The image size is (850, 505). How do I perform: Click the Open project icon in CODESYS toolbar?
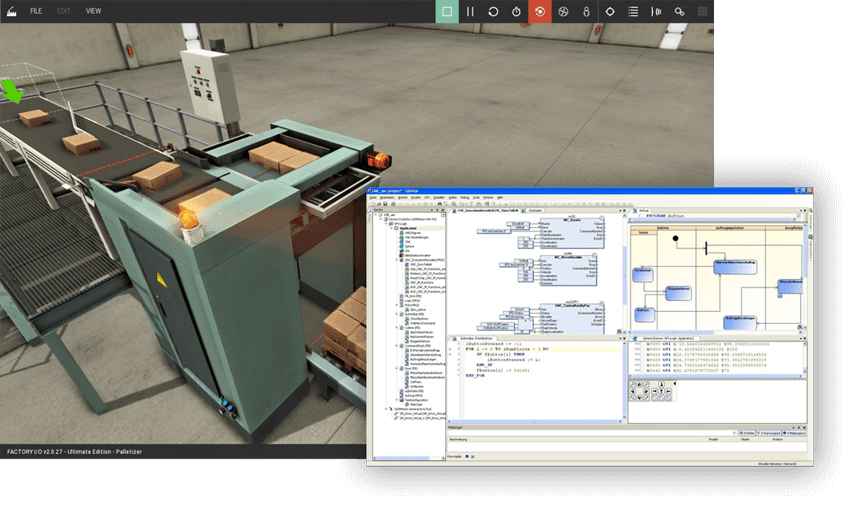pos(379,204)
